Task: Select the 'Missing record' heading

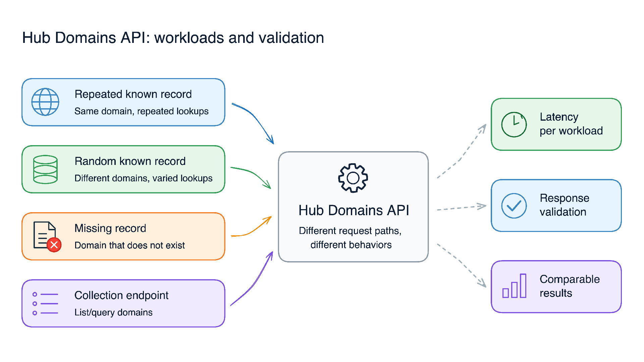Action: 110,228
